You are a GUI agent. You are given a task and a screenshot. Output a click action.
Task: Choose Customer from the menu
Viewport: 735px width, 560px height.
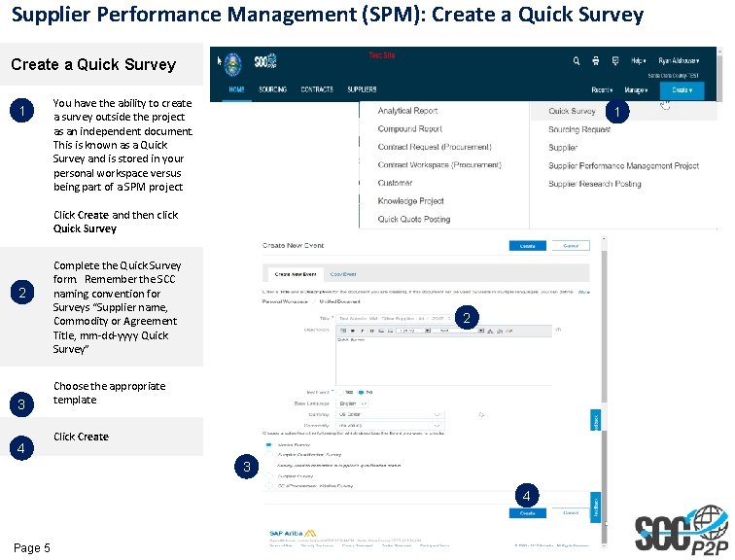coord(395,183)
